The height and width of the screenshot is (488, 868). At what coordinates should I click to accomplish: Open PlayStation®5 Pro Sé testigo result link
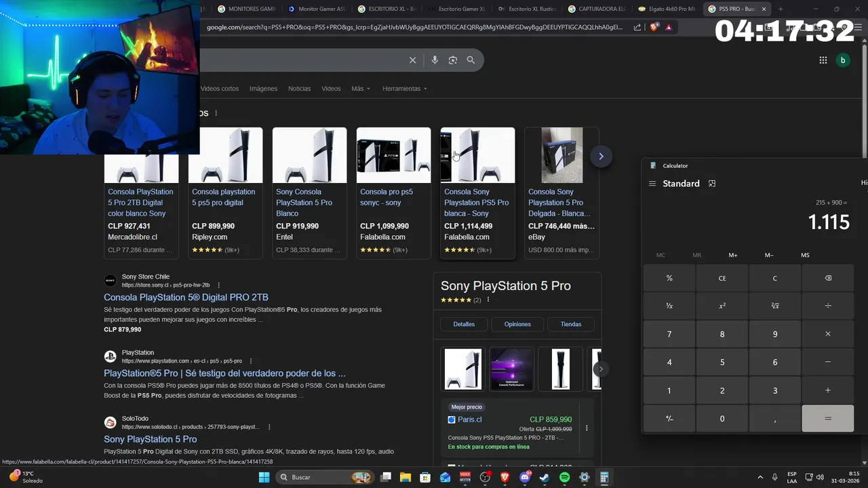click(224, 373)
